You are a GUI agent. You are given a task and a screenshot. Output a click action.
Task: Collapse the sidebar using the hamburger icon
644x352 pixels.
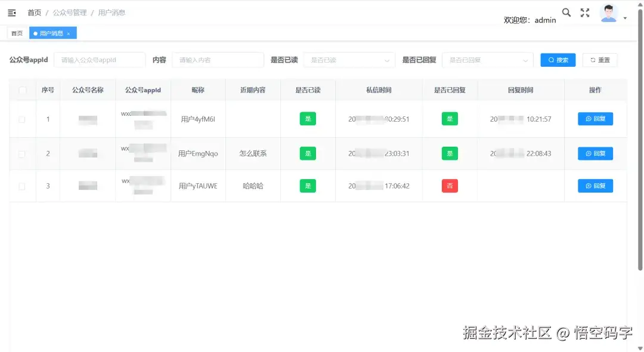[x=11, y=12]
